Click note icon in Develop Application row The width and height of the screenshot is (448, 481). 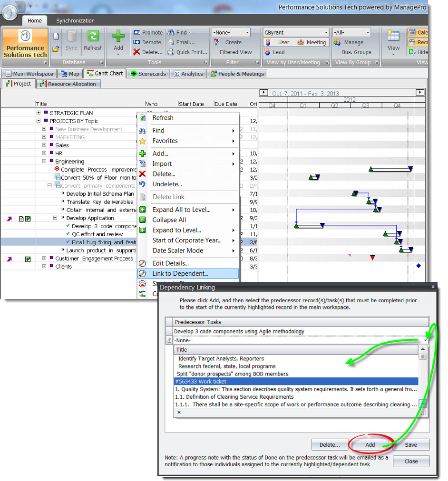[21, 219]
